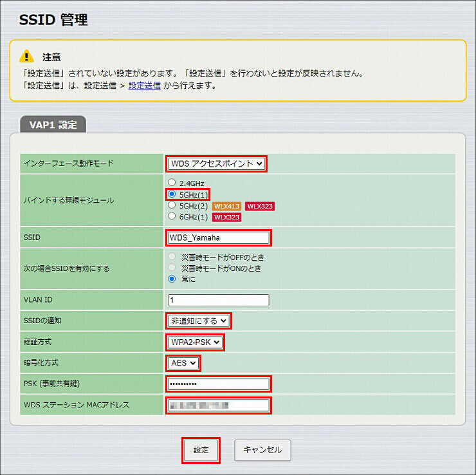
Task: Click the PSK (事前共有鍵) row label
Action: coord(51,384)
